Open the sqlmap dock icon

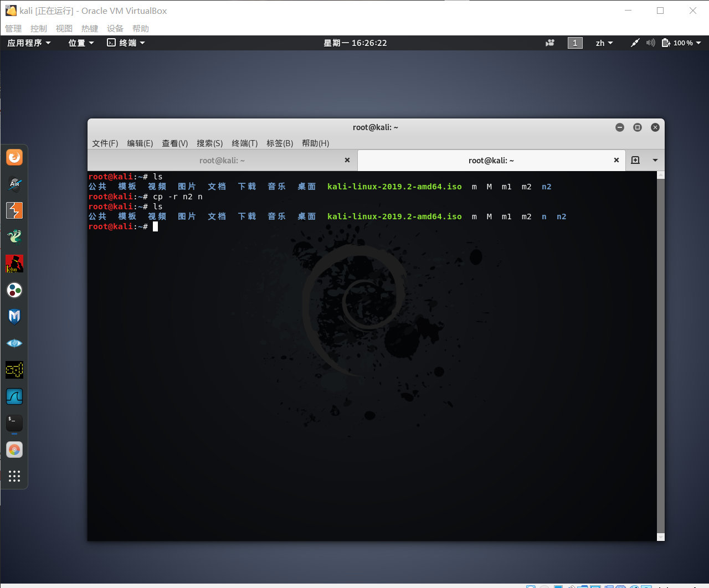(14, 370)
